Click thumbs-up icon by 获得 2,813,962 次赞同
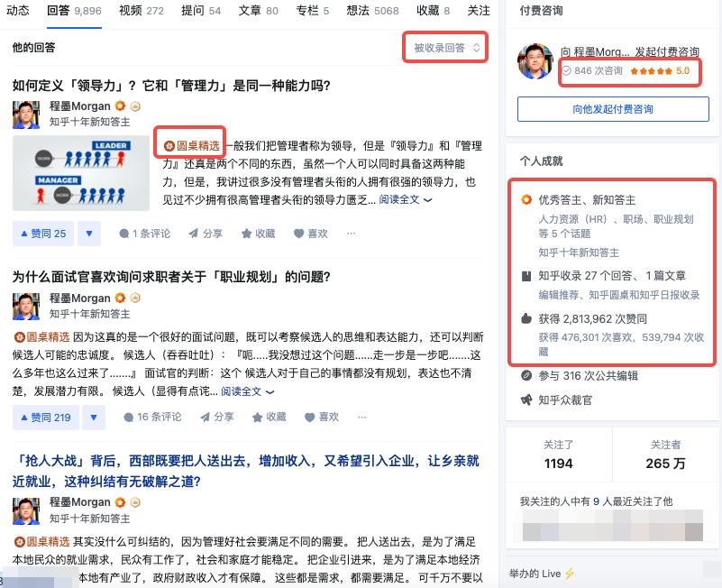The image size is (722, 588). click(x=526, y=318)
